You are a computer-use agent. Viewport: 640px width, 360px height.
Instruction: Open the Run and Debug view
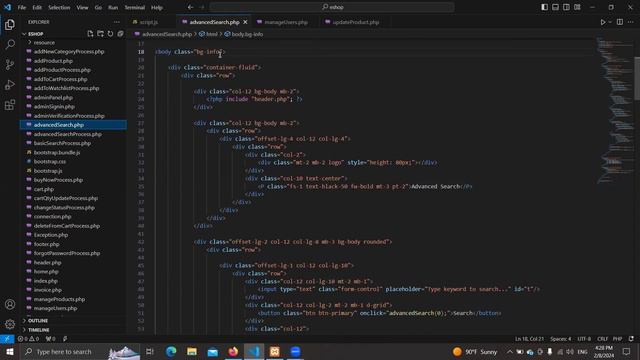(10, 84)
